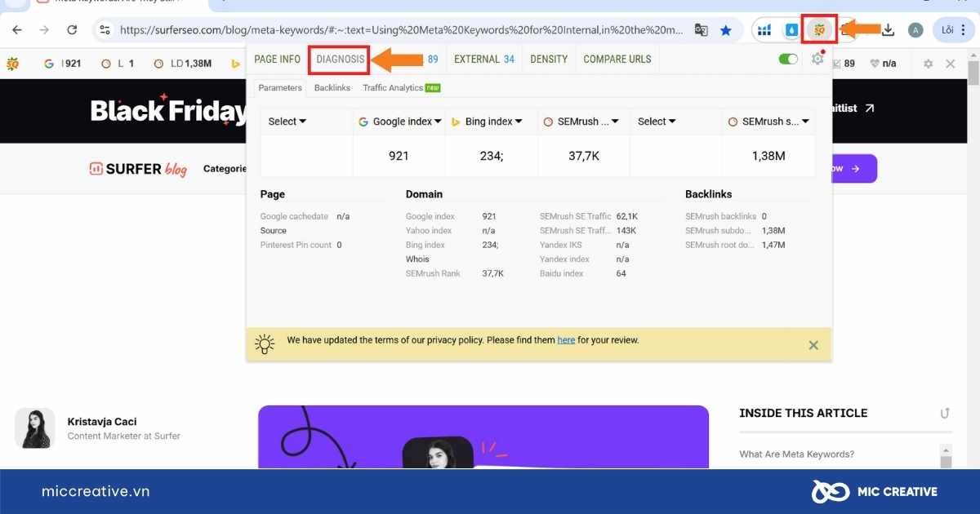
Task: Open the PAGE INFO tab
Action: tap(278, 60)
